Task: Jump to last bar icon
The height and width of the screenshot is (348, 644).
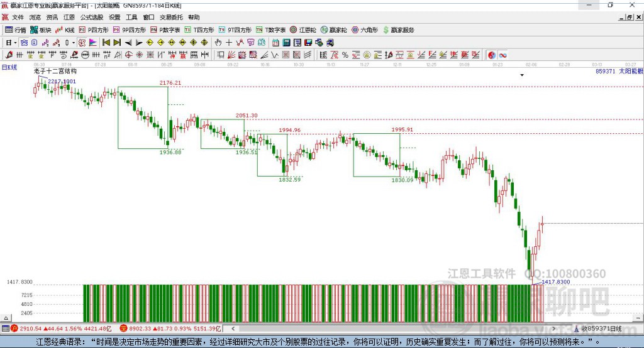Action: coord(117,43)
